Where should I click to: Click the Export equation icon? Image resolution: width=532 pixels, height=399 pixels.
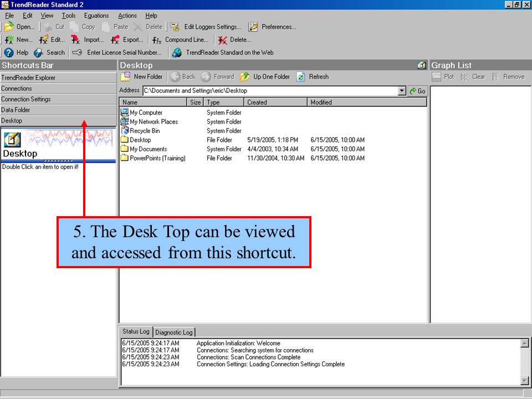click(115, 40)
